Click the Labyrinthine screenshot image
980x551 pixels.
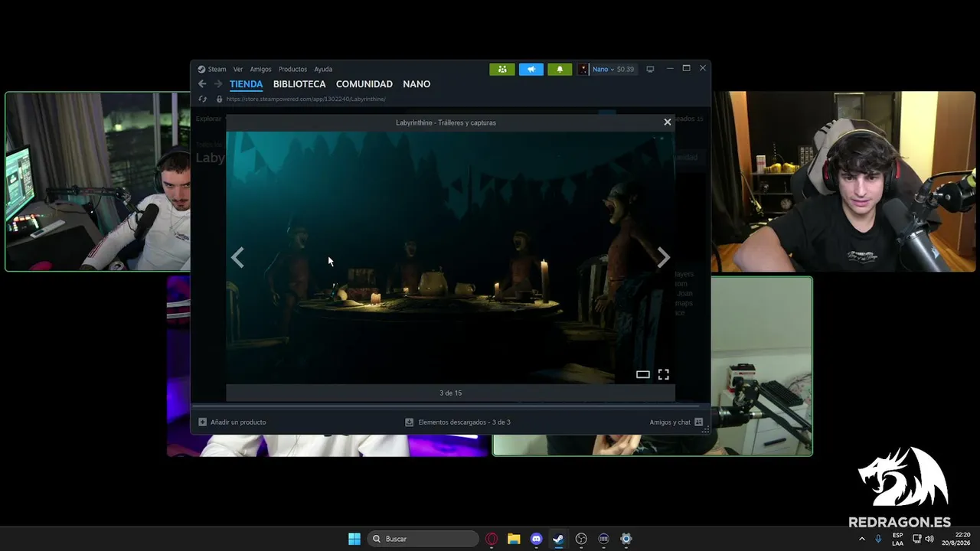[450, 257]
